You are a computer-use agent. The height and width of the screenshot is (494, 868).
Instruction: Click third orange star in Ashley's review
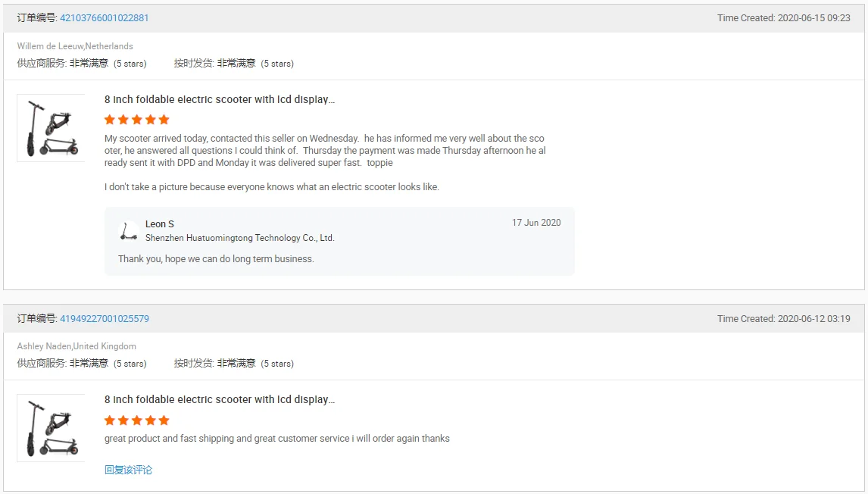(x=137, y=421)
